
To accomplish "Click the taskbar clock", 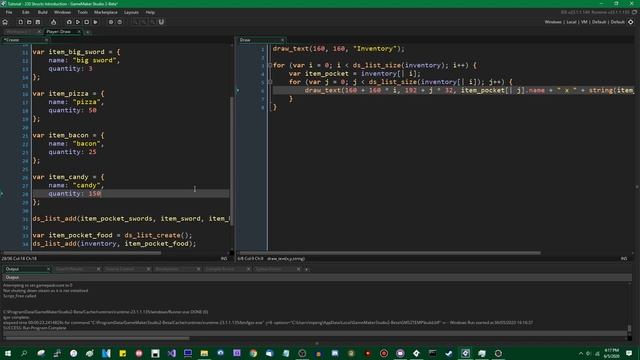I will pos(611,353).
